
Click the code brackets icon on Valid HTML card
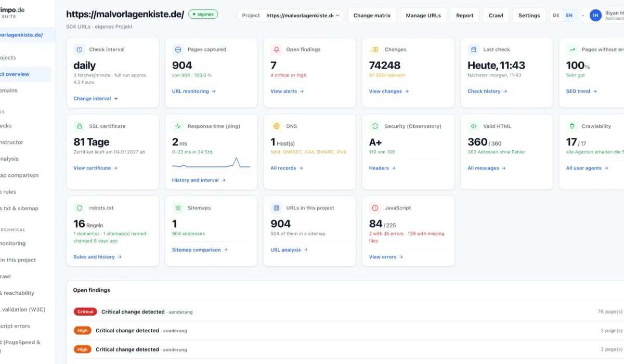pos(474,126)
